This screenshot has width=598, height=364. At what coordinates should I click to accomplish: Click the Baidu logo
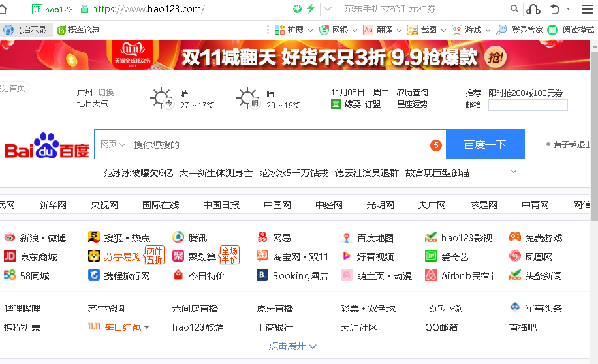46,145
